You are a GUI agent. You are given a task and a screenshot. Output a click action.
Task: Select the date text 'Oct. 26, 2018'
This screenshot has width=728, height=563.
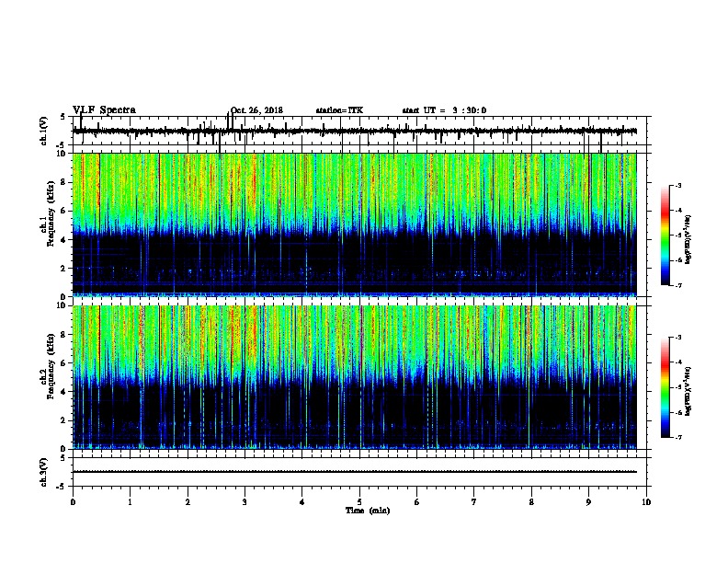click(256, 110)
